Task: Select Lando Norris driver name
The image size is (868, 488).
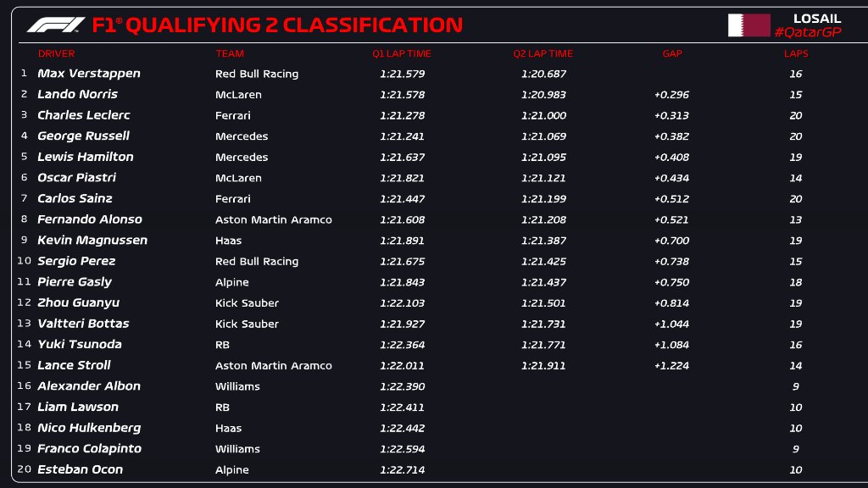Action: [77, 94]
